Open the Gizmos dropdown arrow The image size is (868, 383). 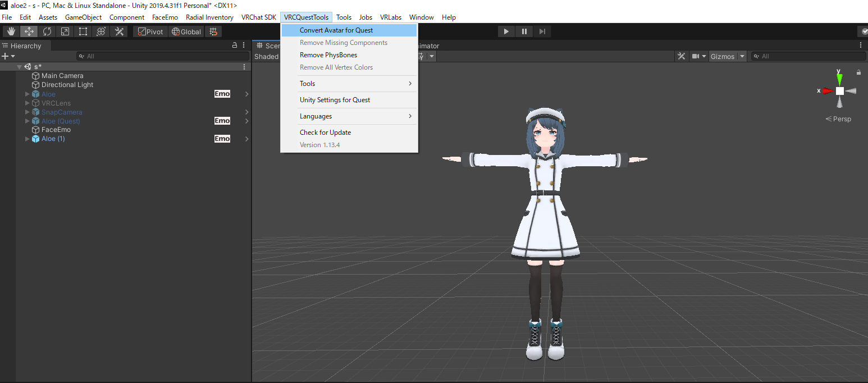742,56
